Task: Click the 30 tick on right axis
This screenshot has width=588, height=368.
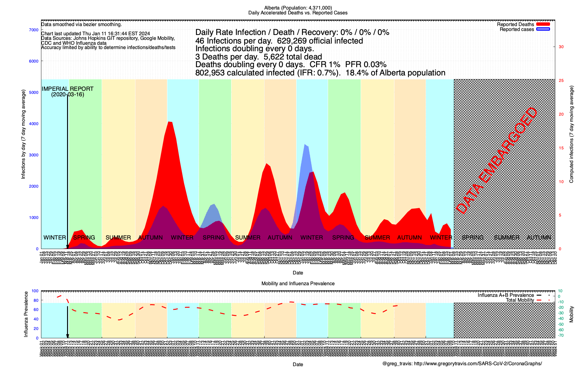Action: [561, 47]
